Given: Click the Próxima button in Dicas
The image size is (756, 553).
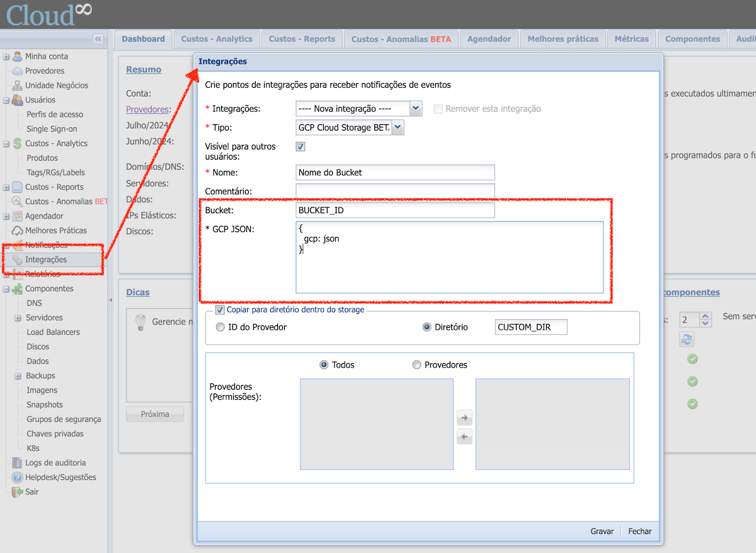Looking at the screenshot, I should tap(155, 414).
